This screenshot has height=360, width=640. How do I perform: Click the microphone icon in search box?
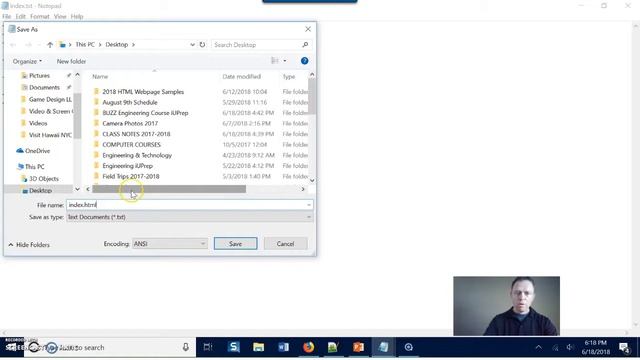point(185,347)
